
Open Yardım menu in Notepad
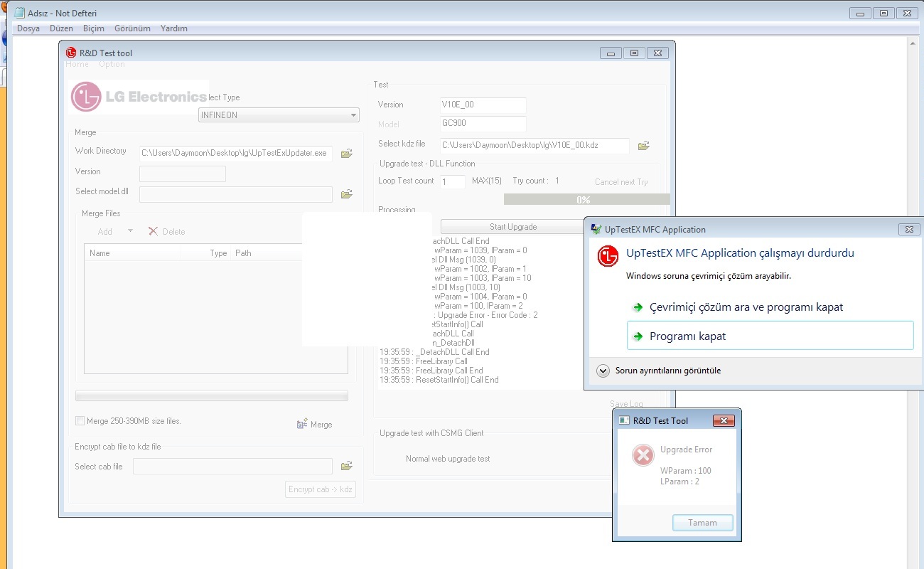click(174, 28)
